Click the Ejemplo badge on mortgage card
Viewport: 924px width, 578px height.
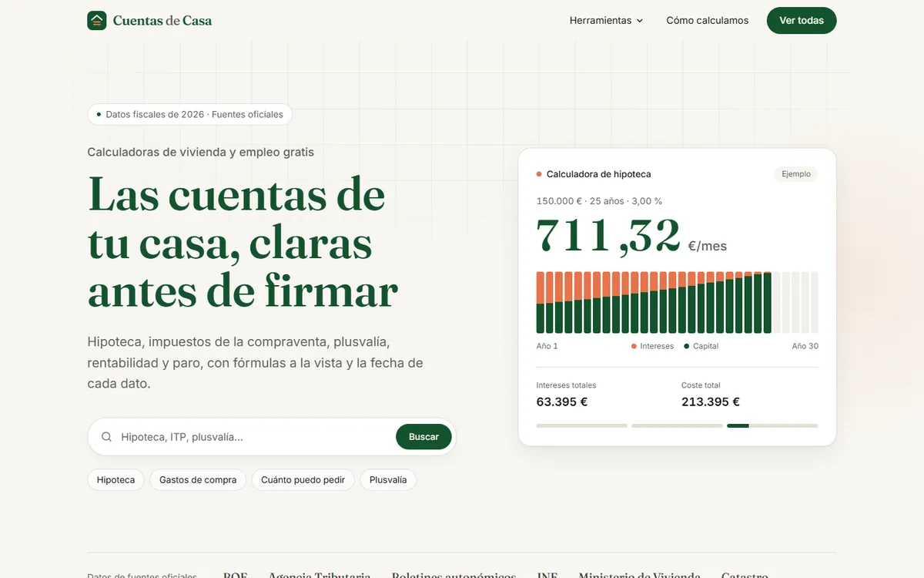point(796,174)
